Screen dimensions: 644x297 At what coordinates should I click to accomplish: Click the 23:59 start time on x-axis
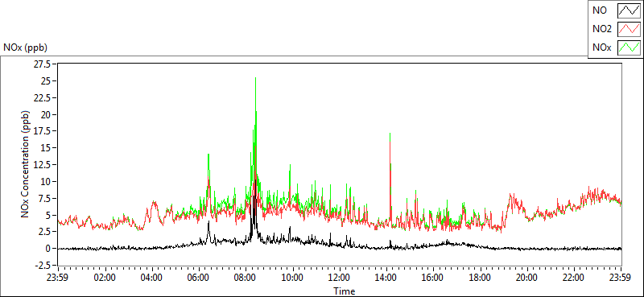pyautogui.click(x=57, y=278)
